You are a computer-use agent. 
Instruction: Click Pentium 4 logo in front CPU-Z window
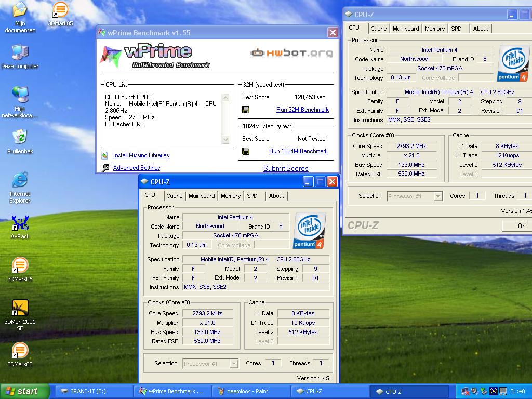click(309, 230)
